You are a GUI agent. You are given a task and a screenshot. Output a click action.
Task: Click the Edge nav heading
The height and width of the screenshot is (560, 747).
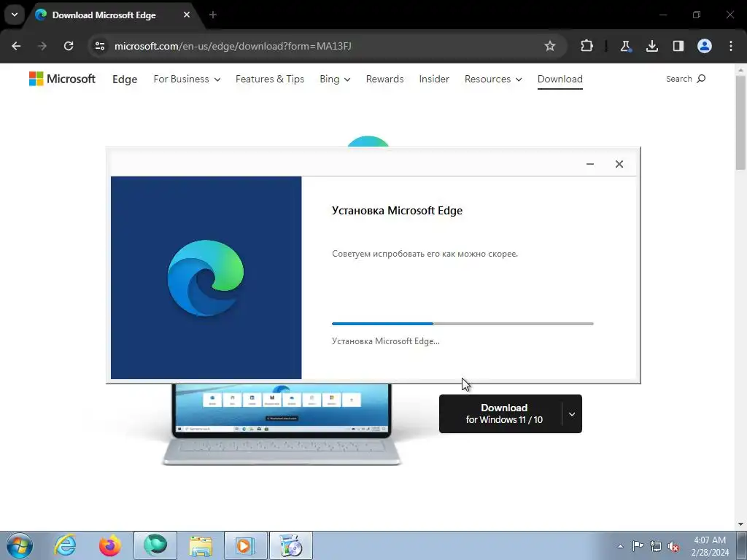125,79
